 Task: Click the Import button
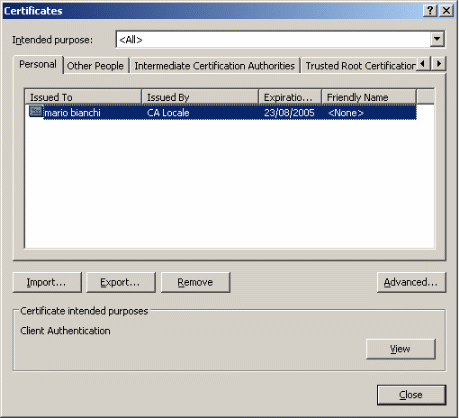pos(47,282)
